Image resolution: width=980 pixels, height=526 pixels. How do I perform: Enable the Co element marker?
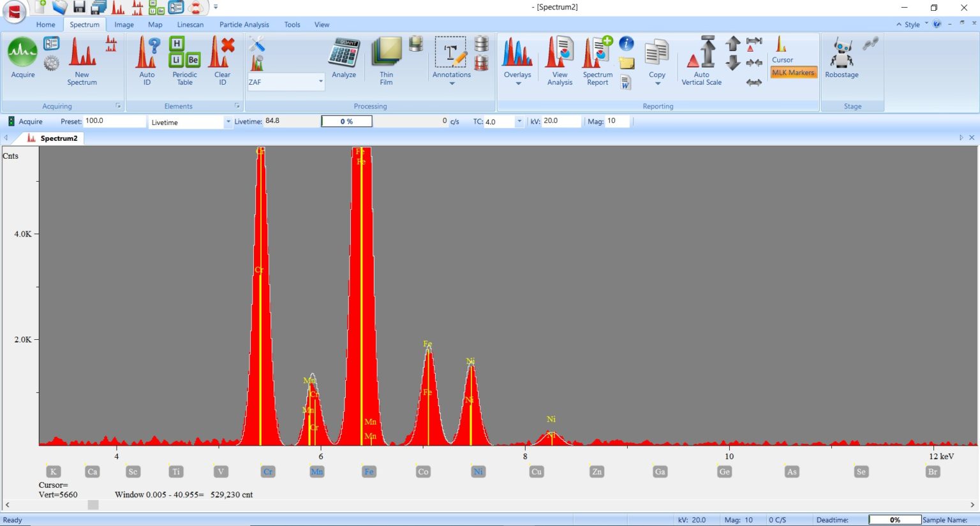[423, 471]
